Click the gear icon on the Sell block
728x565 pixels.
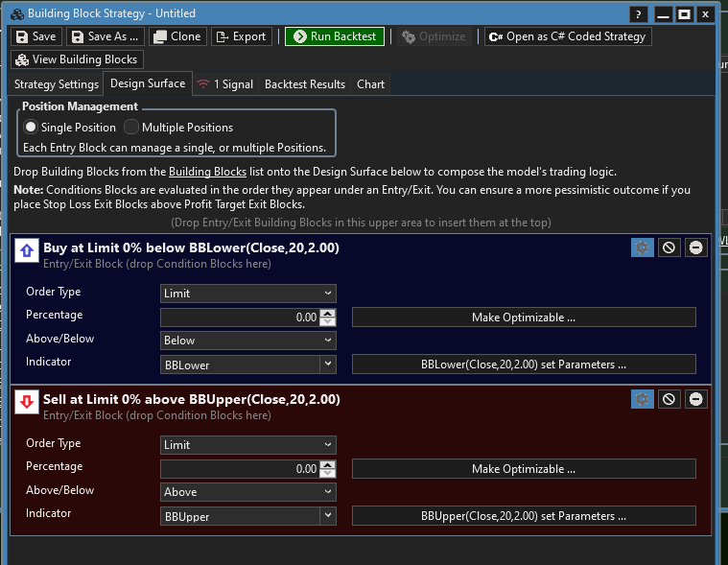pos(643,399)
